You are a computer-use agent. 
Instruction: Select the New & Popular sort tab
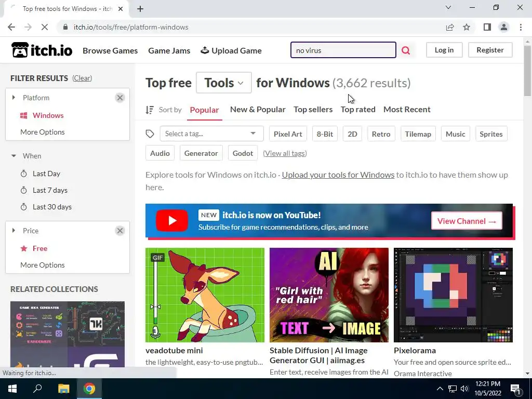coord(258,110)
